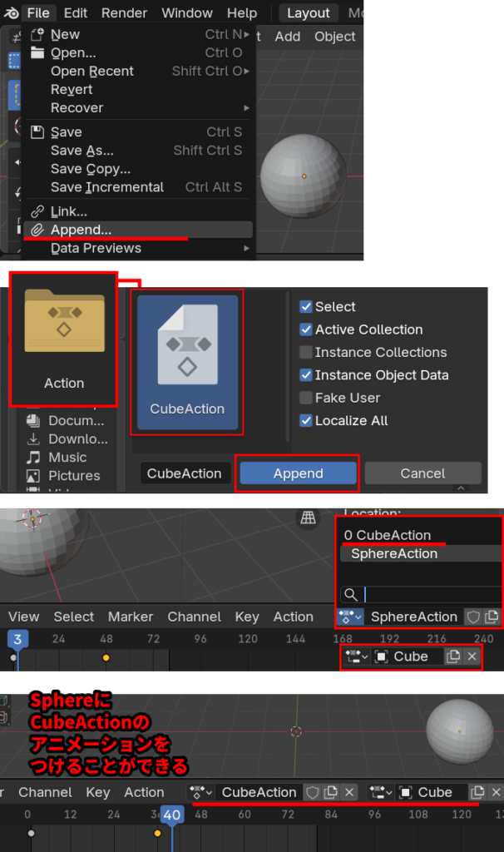This screenshot has height=852, width=504.
Task: Enable the Instance Collections checkbox
Action: [305, 352]
